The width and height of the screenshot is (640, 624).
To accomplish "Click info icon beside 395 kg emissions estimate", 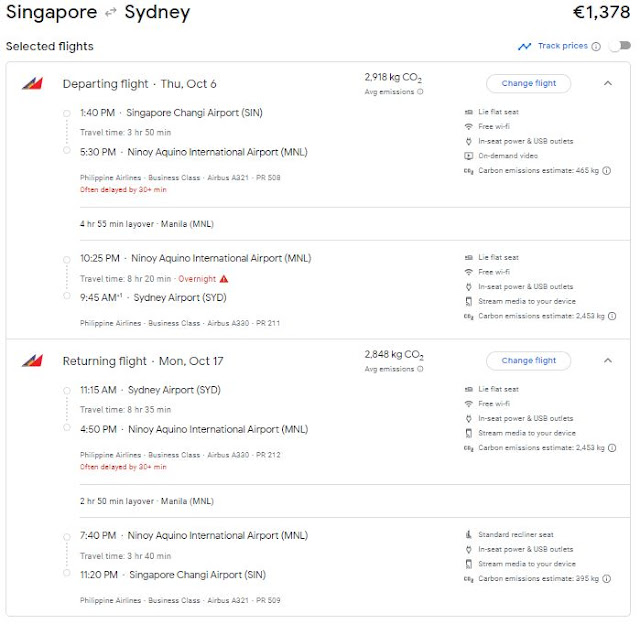I will [607, 579].
